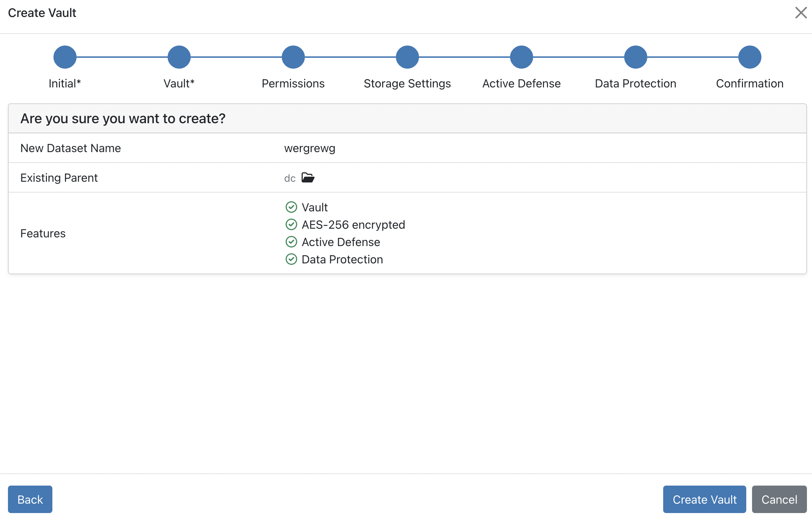The height and width of the screenshot is (521, 812).
Task: Click the Permissions step label
Action: (293, 83)
